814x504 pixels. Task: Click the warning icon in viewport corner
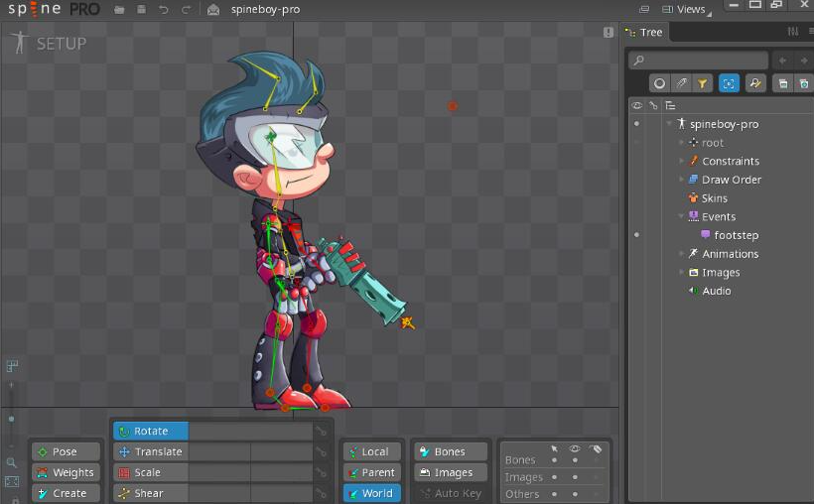609,33
